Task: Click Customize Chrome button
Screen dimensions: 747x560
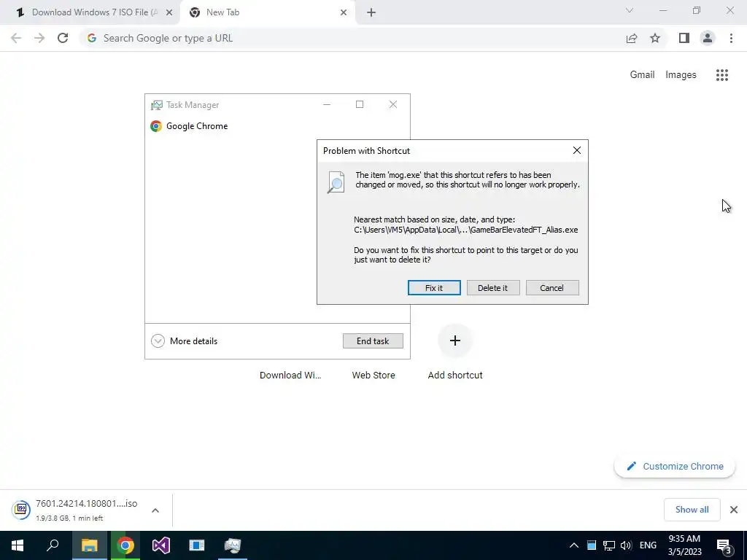Action: [675, 466]
